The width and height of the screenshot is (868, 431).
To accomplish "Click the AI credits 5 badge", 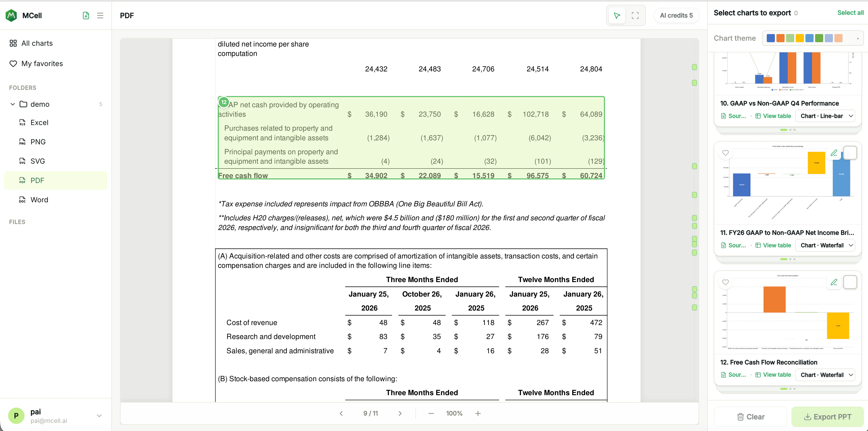I will point(676,16).
